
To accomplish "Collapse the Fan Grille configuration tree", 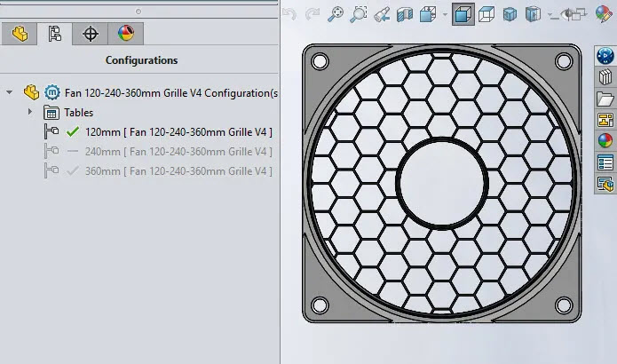I will 10,92.
